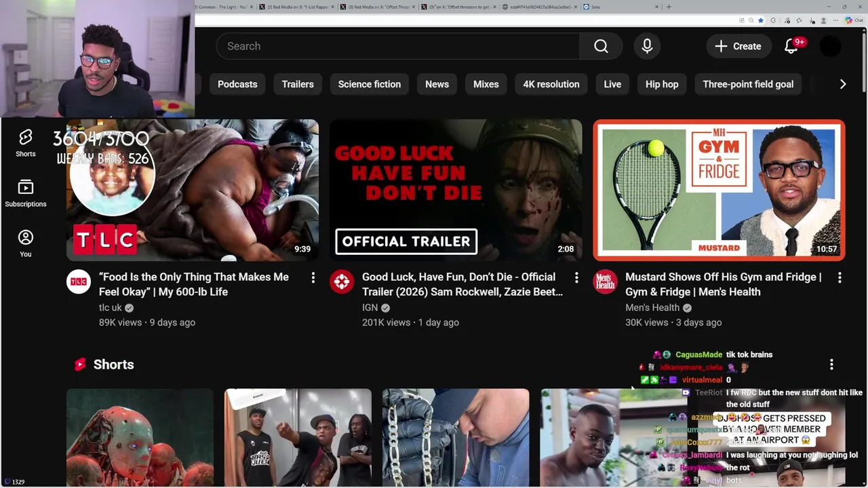Open the You page from sidebar
Viewport: 868px width, 488px height.
click(26, 243)
